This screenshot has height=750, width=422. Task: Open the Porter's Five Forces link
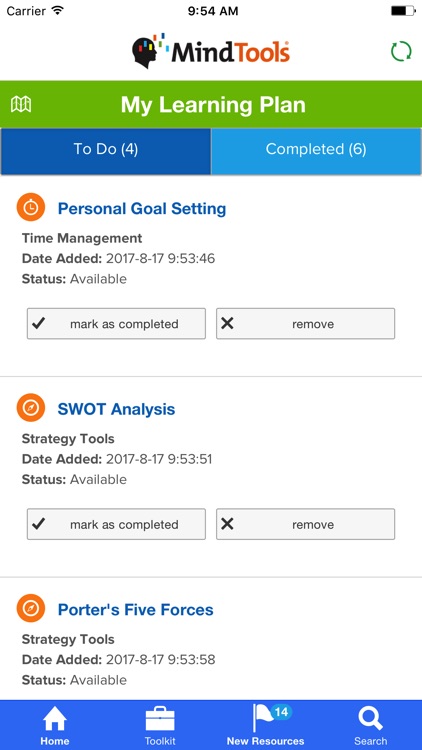135,609
